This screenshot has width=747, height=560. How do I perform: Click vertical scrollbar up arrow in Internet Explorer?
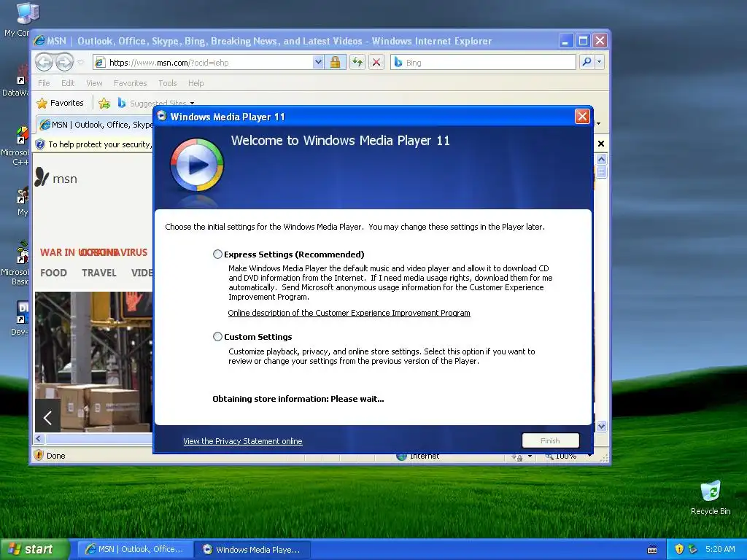tap(601, 159)
